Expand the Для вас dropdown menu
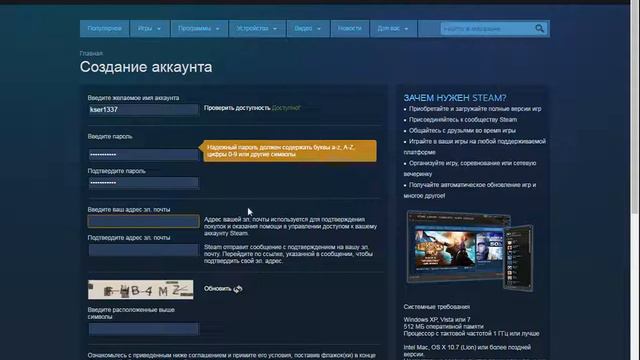The height and width of the screenshot is (360, 640). (393, 29)
